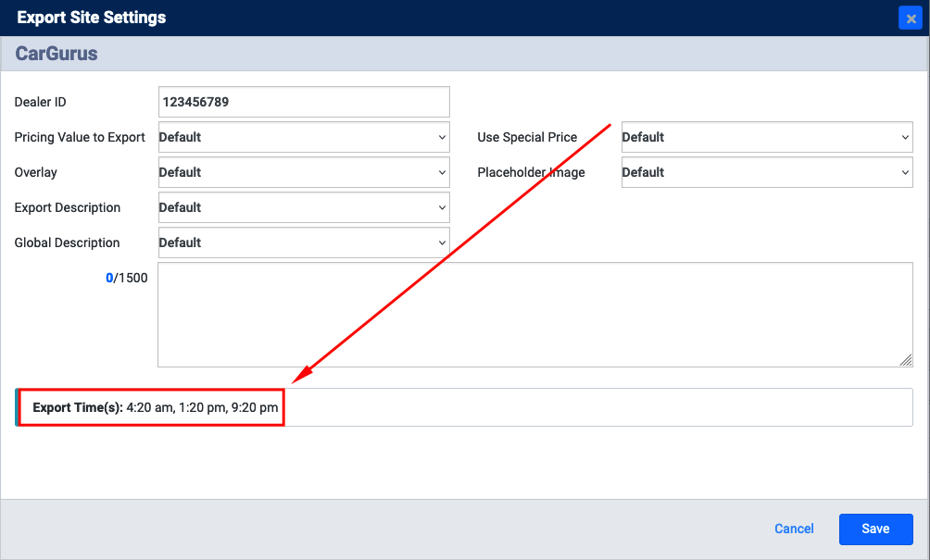
Task: Select the 0/1500 character counter text
Action: tap(126, 278)
